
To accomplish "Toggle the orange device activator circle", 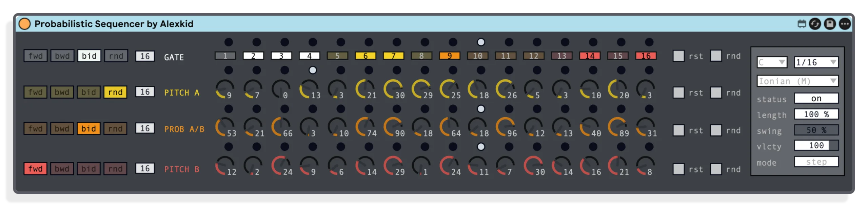I will tap(24, 24).
